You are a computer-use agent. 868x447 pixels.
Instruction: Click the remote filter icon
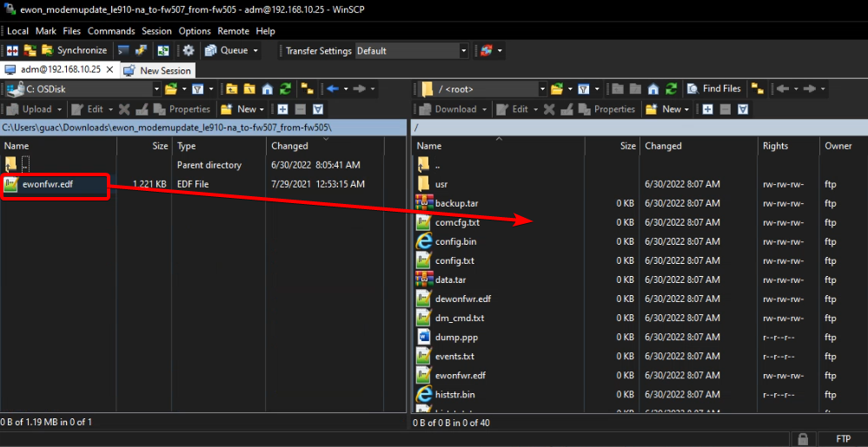coord(584,89)
